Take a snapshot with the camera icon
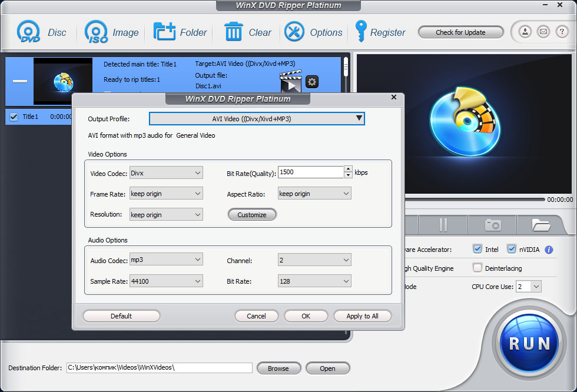 pos(493,225)
